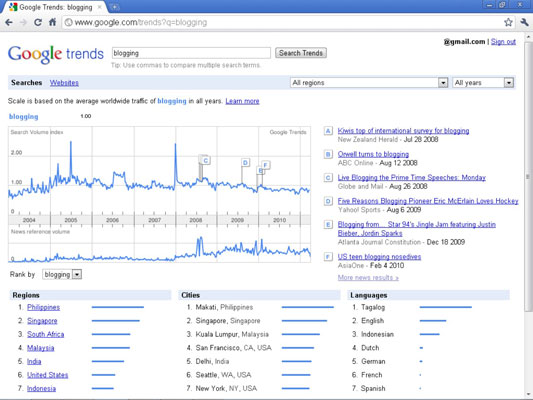Viewport: 533px width, 400px height.
Task: Click the blue blogging legend label
Action: pyautogui.click(x=23, y=117)
